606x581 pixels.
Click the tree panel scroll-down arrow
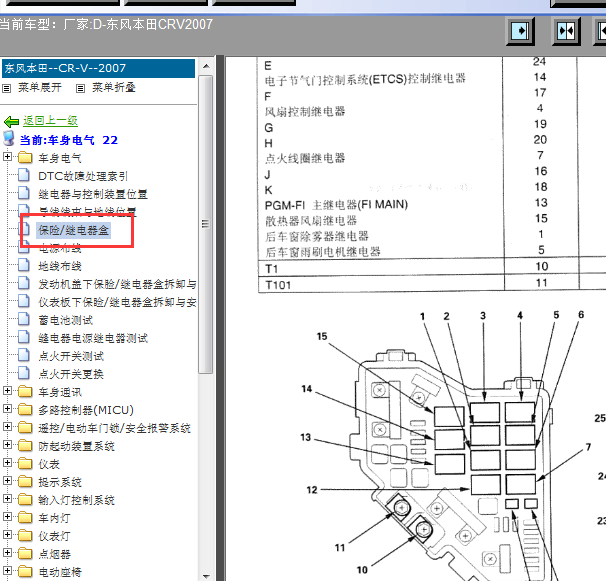pyautogui.click(x=206, y=576)
